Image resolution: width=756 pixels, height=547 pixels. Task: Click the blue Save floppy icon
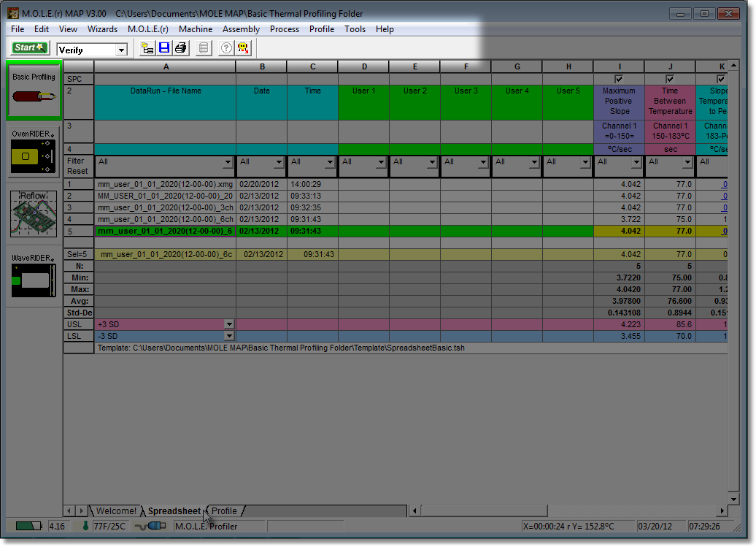164,47
